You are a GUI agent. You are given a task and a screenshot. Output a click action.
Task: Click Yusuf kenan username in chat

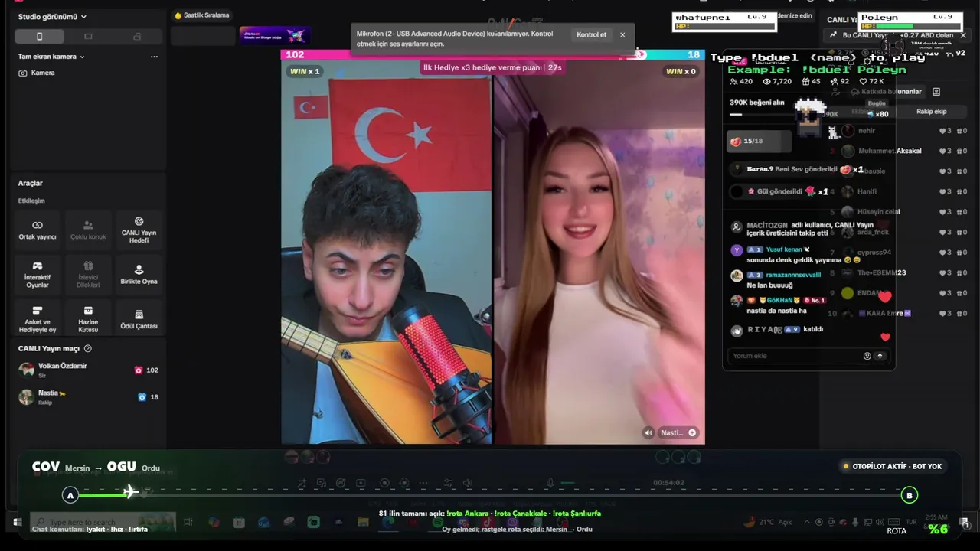[784, 249]
